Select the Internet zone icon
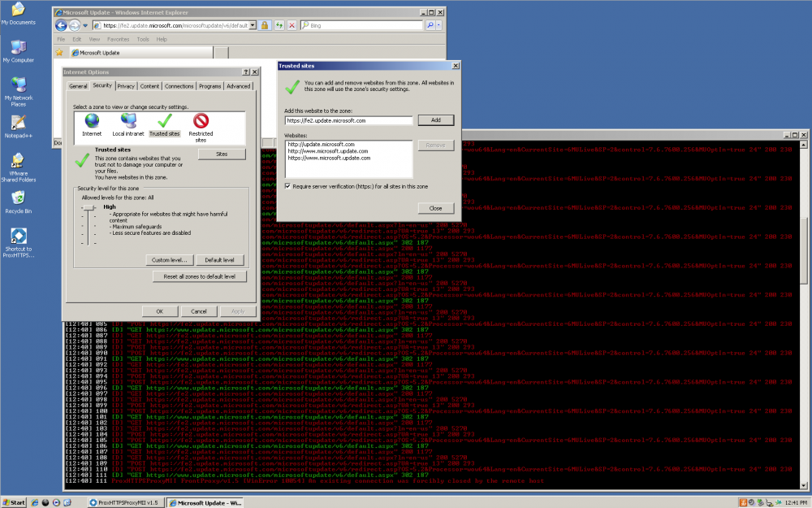 [91, 121]
